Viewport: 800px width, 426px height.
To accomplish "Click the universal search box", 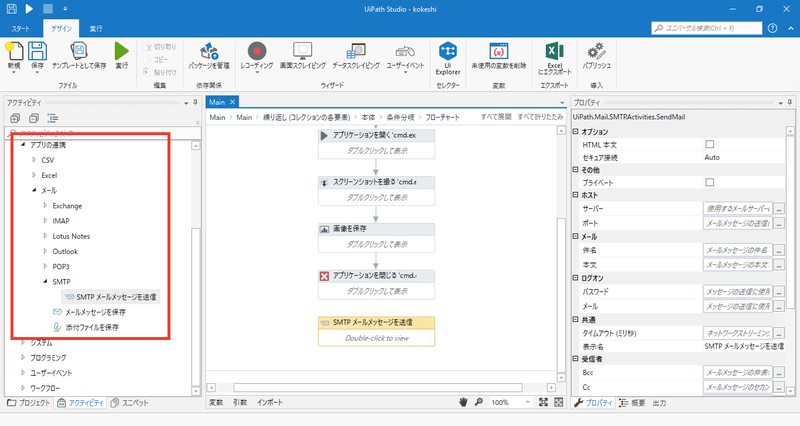I will [x=707, y=28].
